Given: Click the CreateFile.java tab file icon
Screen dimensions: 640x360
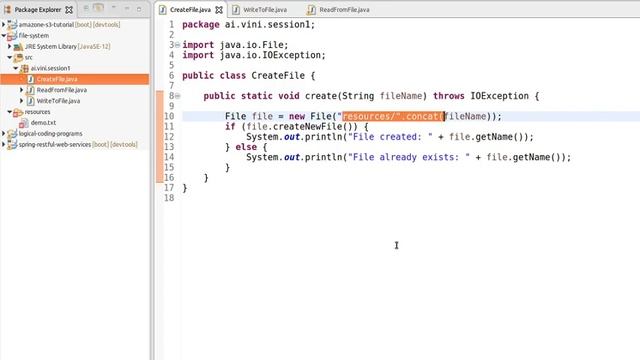Looking at the screenshot, I should point(162,9).
